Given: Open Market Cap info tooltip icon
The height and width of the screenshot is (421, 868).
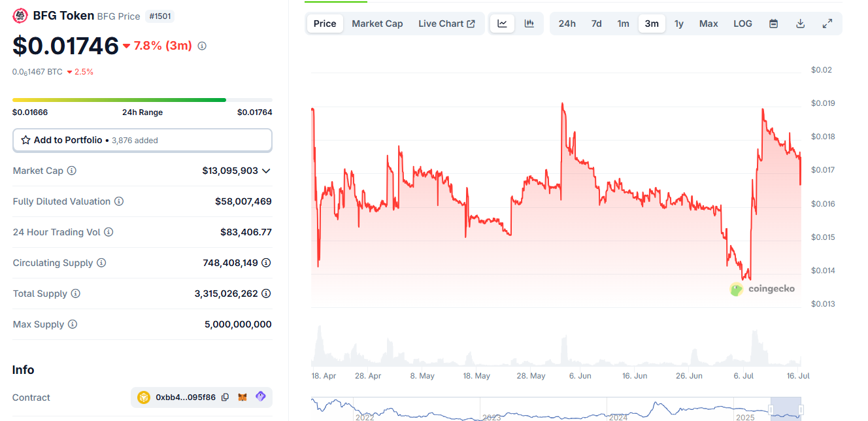Looking at the screenshot, I should (72, 171).
